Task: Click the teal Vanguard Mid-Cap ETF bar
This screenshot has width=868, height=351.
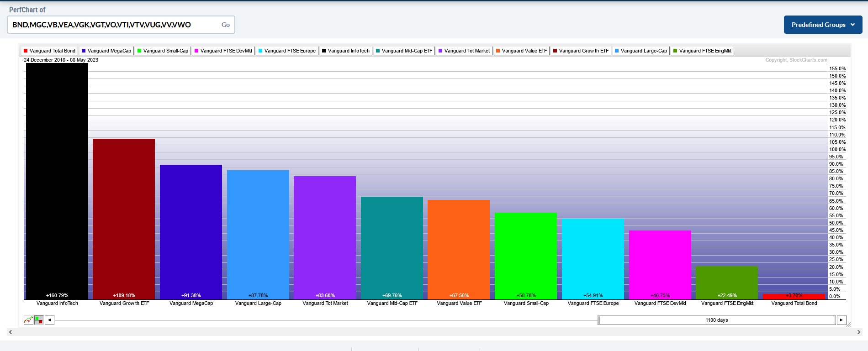Action: point(392,248)
